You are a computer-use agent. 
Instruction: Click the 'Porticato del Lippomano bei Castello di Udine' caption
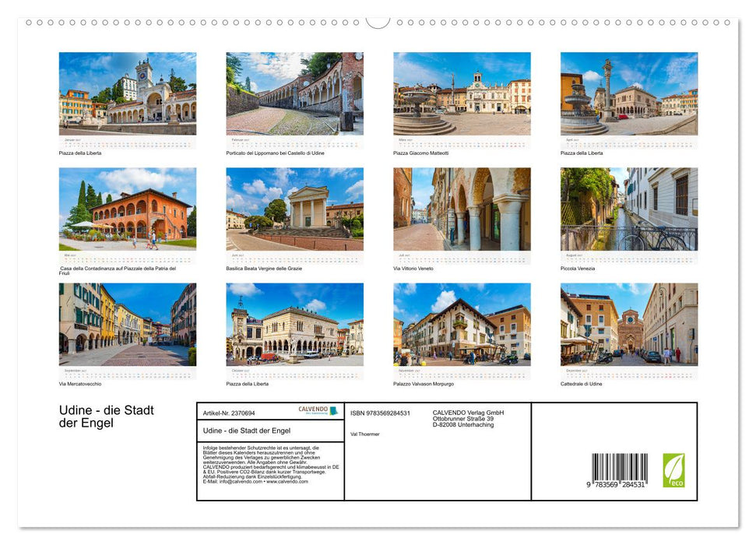click(276, 153)
